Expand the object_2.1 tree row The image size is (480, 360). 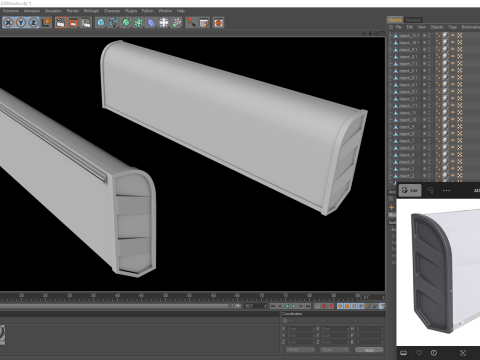click(x=391, y=99)
